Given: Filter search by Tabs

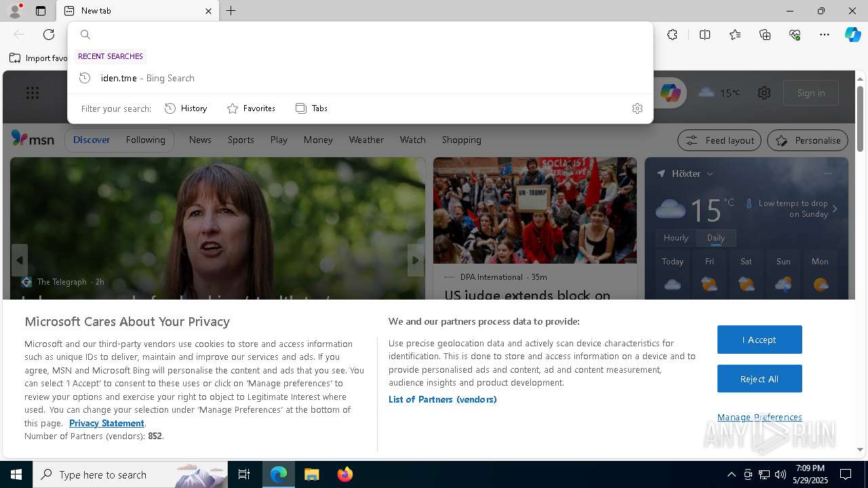Looking at the screenshot, I should point(311,108).
